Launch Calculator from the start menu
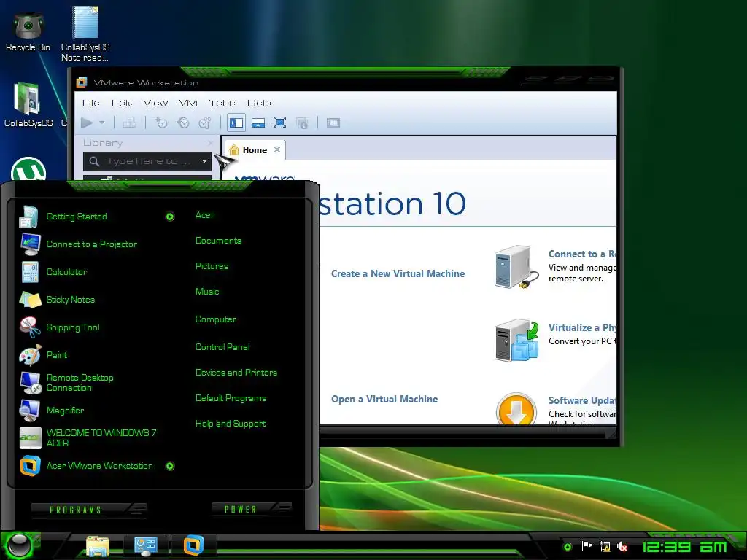The width and height of the screenshot is (747, 560). tap(66, 272)
